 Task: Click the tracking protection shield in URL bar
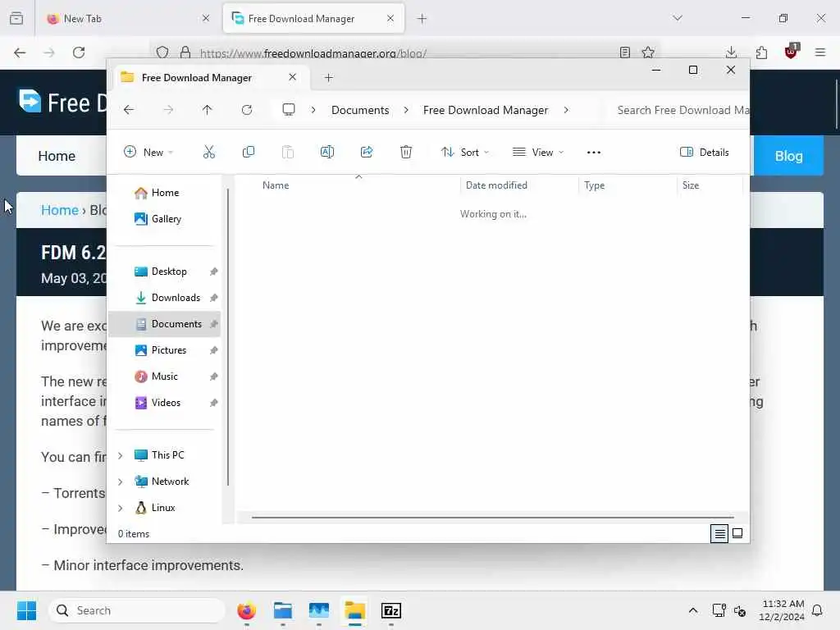[x=162, y=52]
